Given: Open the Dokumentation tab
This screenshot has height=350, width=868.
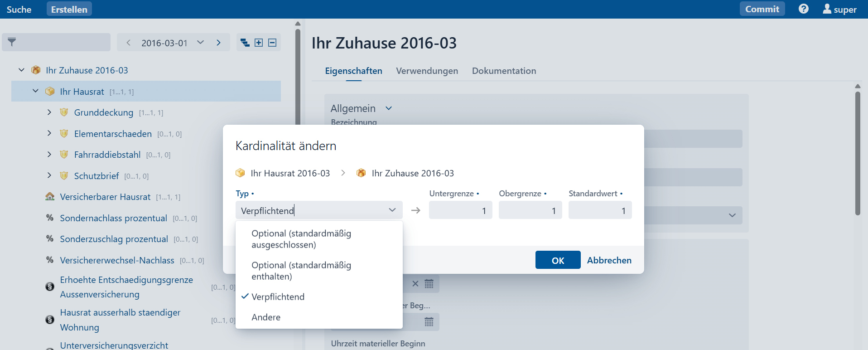Looking at the screenshot, I should [504, 71].
